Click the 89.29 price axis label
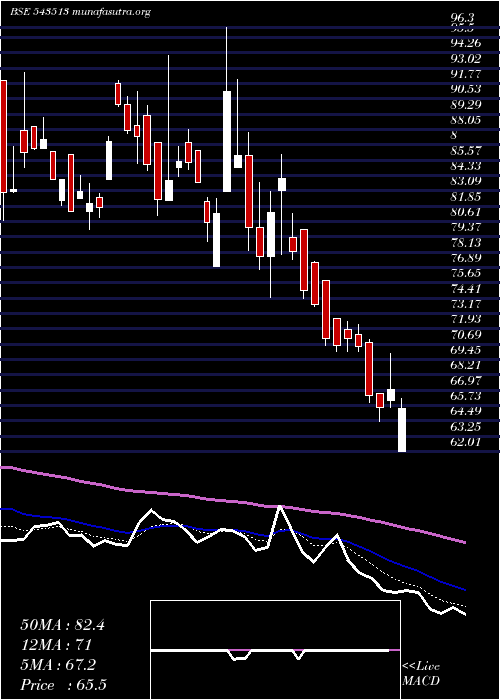500x700 pixels. [467, 104]
